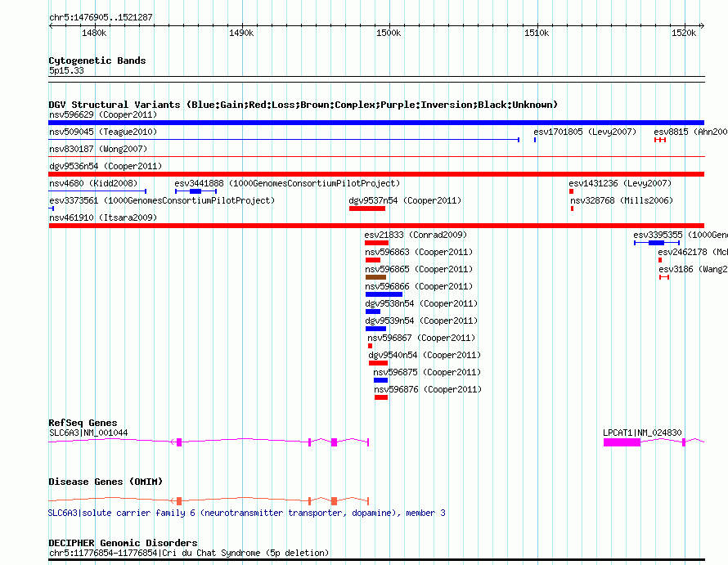The height and width of the screenshot is (565, 728).
Task: Select the brown nsv596865 complex variant bar
Action: 375,277
